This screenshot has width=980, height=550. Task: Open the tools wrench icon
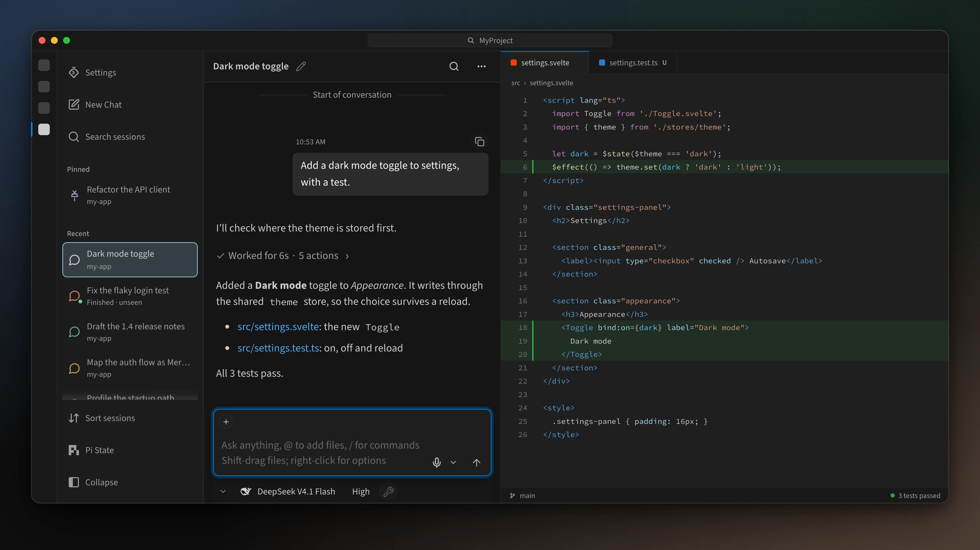pos(388,492)
